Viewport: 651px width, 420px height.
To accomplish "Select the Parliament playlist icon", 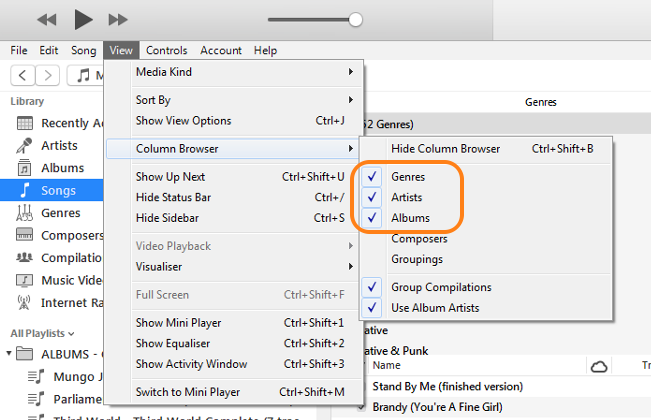I will click(36, 399).
